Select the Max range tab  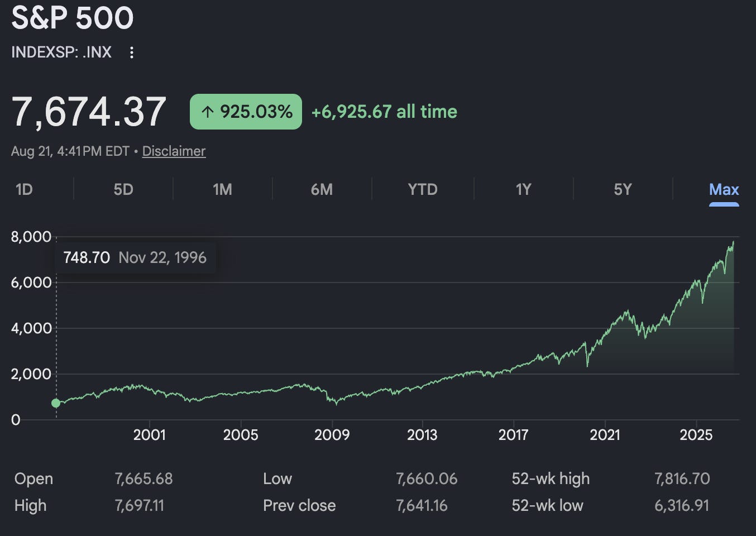tap(724, 190)
